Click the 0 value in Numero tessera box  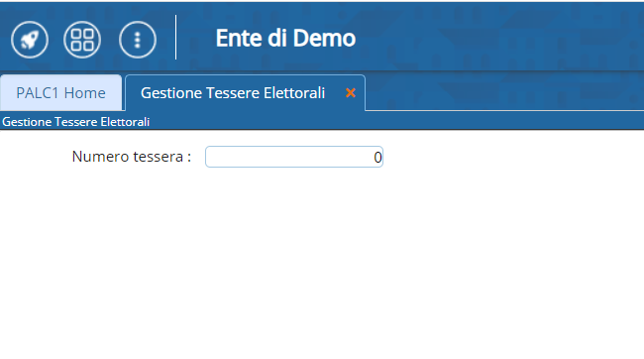[x=377, y=158]
